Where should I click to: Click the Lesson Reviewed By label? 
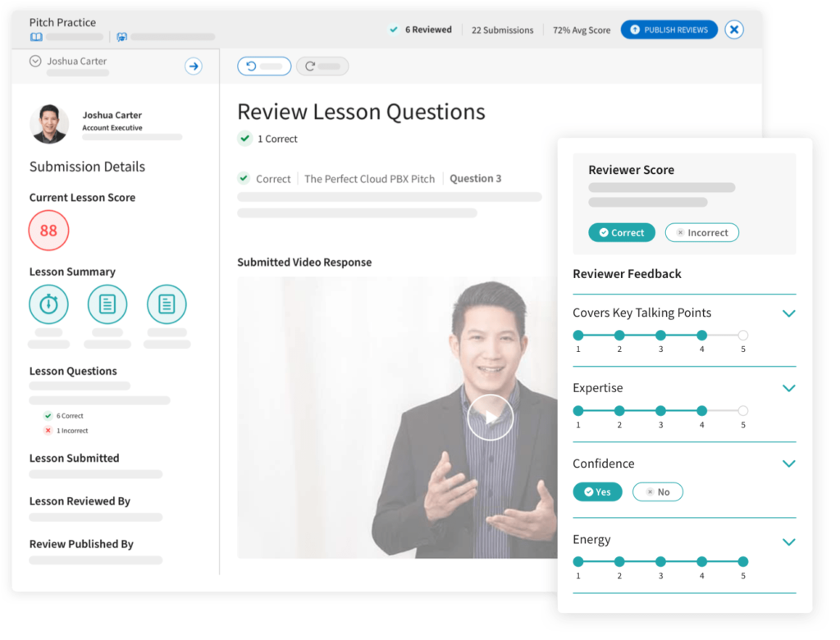click(80, 501)
